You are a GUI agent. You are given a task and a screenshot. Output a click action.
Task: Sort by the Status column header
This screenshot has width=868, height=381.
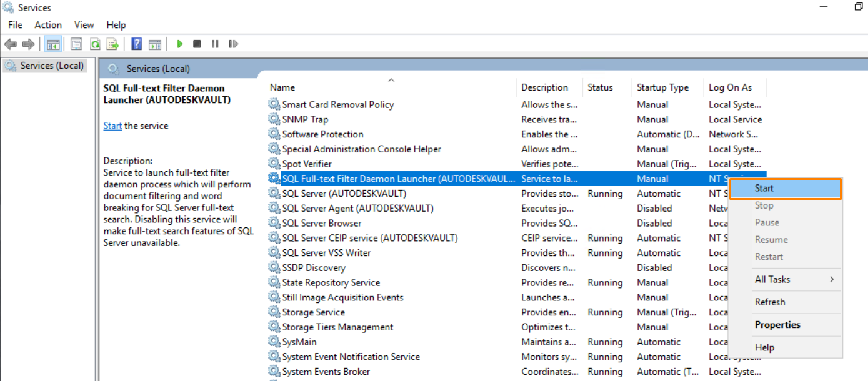(607, 87)
